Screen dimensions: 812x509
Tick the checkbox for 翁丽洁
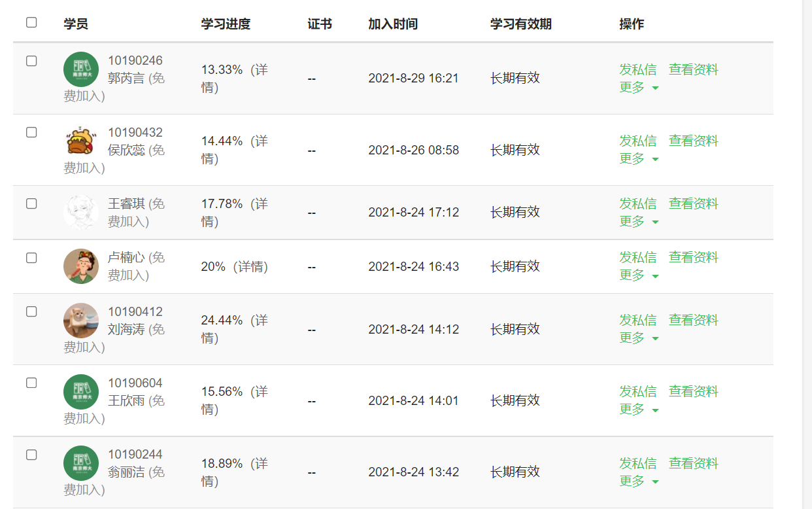[31, 455]
